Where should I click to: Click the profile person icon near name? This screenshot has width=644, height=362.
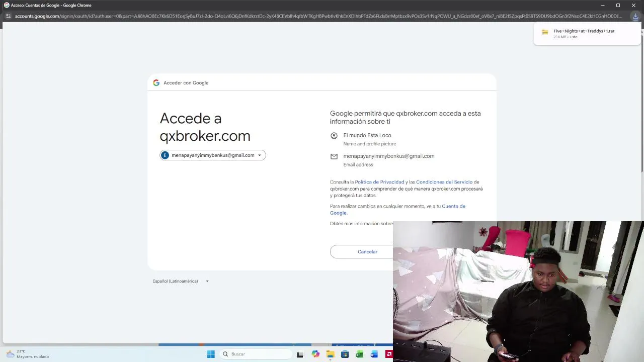coord(334,136)
